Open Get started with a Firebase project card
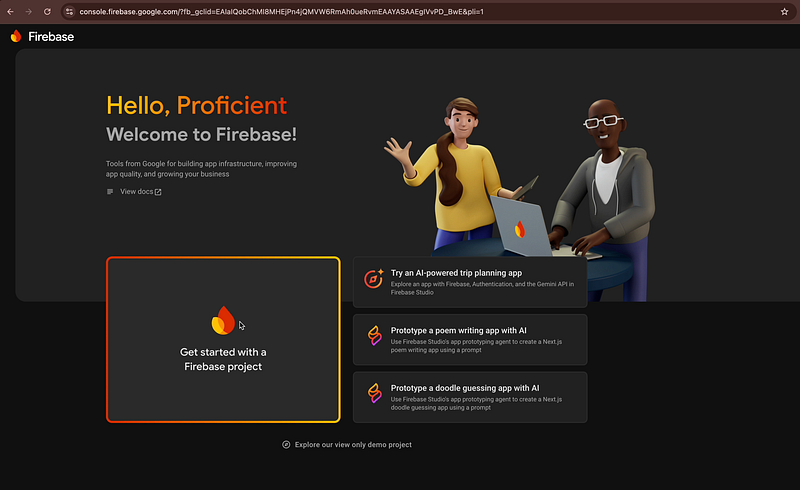The height and width of the screenshot is (490, 800). coord(223,339)
